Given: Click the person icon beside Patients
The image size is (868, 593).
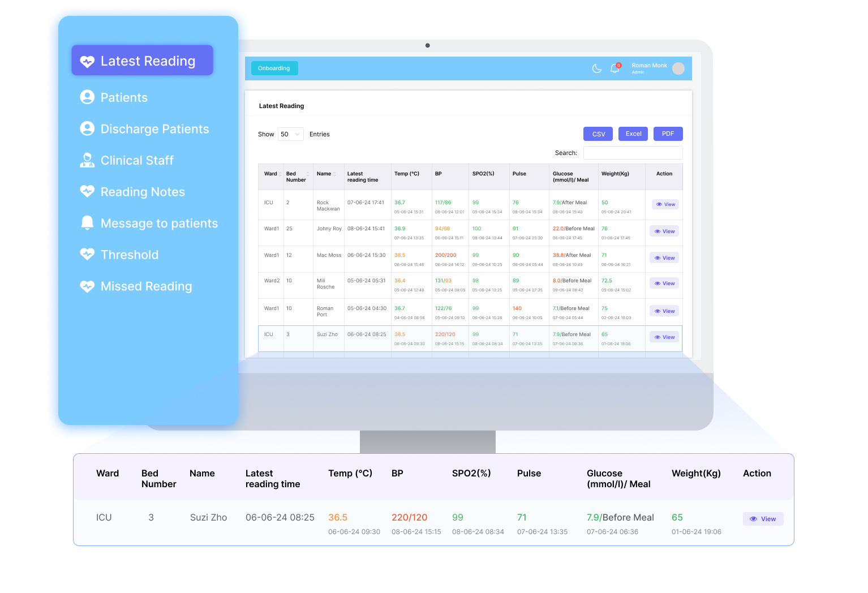Looking at the screenshot, I should click(x=87, y=97).
